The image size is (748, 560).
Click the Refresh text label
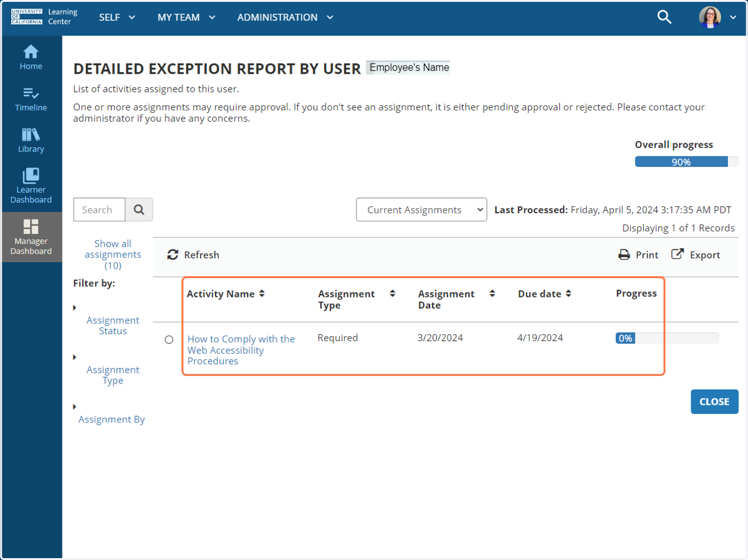click(201, 254)
